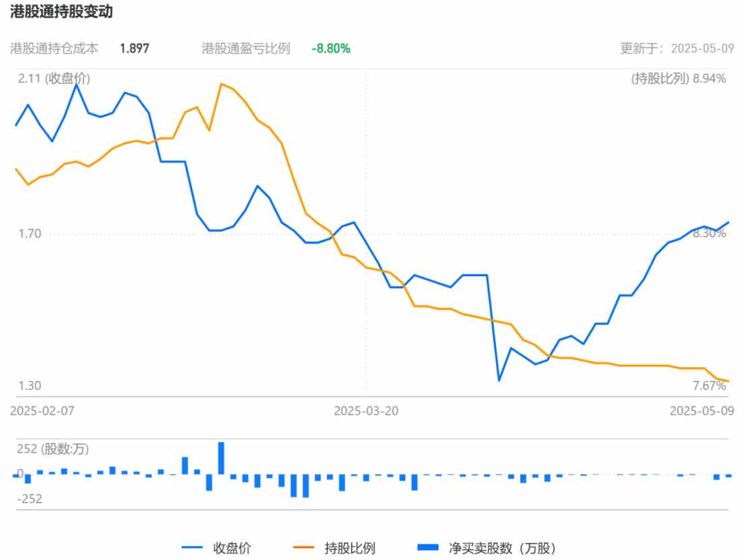Select the 2025-02-07 start date label
Screen dimensions: 746x560
pos(42,410)
